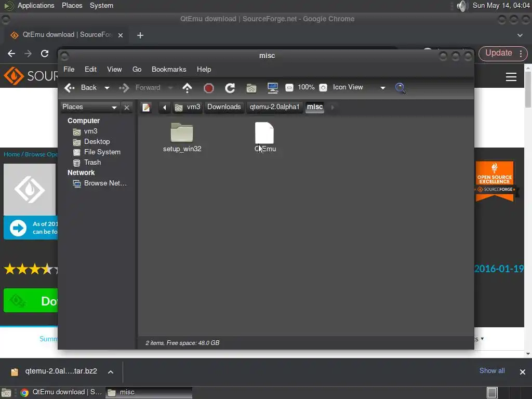The image size is (532, 399).
Task: Select vm3 in Places sidebar
Action: pyautogui.click(x=86, y=131)
